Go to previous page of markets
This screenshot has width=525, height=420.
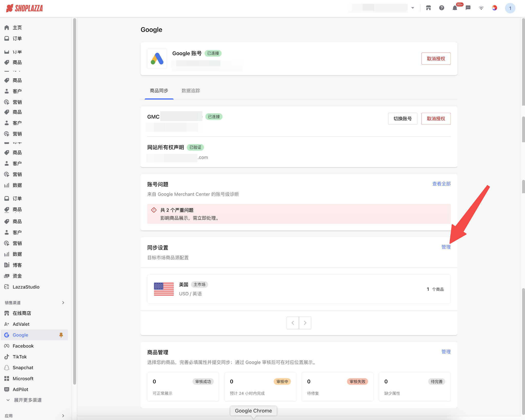coord(292,323)
